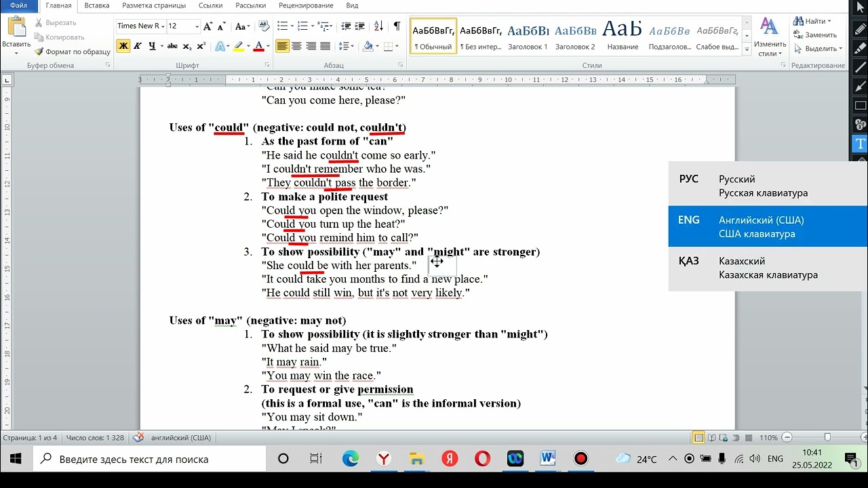Open the Paragraph (Абзац) dialog launcher
The image size is (868, 488).
coord(400,66)
